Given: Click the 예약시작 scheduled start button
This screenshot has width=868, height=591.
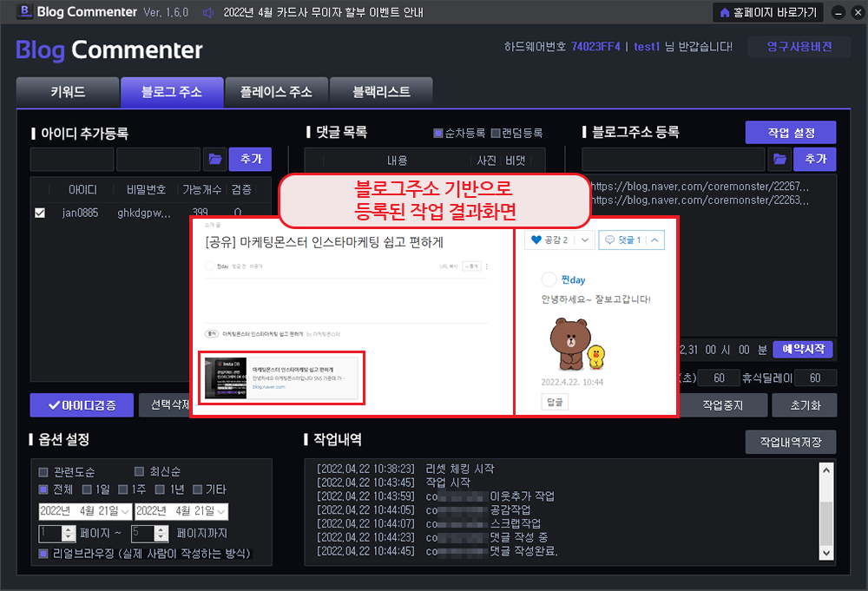Looking at the screenshot, I should (x=803, y=349).
